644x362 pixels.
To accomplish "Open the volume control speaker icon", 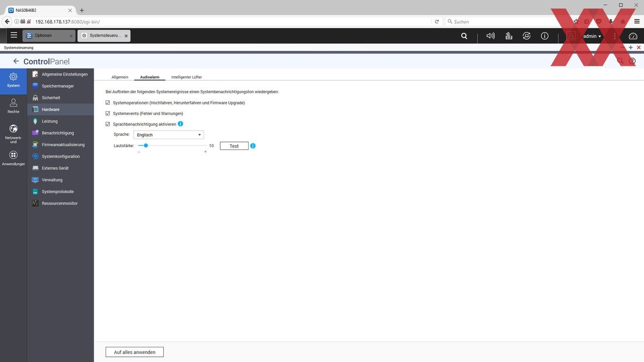I will pos(491,36).
